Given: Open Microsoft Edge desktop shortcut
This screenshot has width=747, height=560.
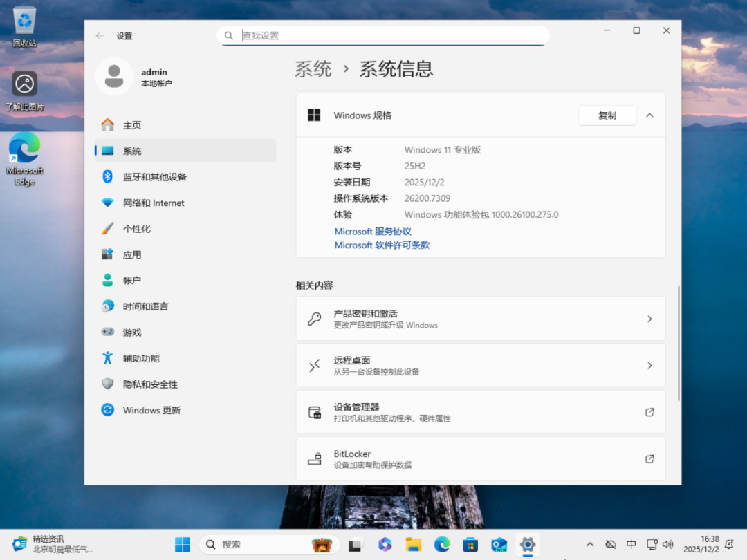Looking at the screenshot, I should 24,158.
